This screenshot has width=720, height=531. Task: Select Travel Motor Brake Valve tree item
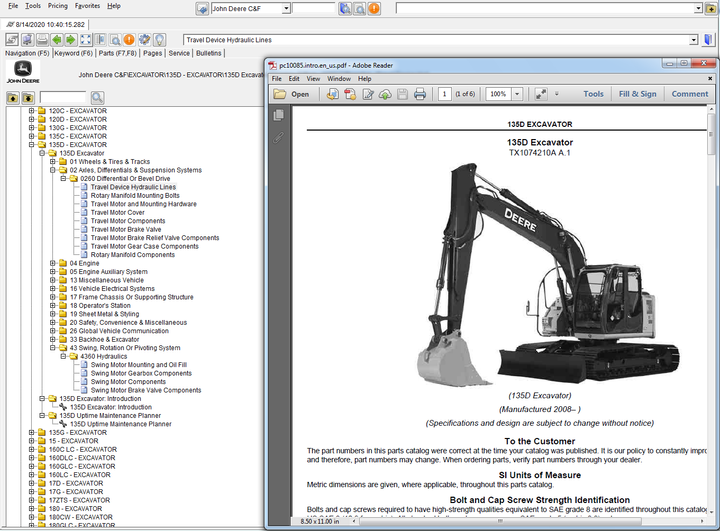[x=126, y=230]
